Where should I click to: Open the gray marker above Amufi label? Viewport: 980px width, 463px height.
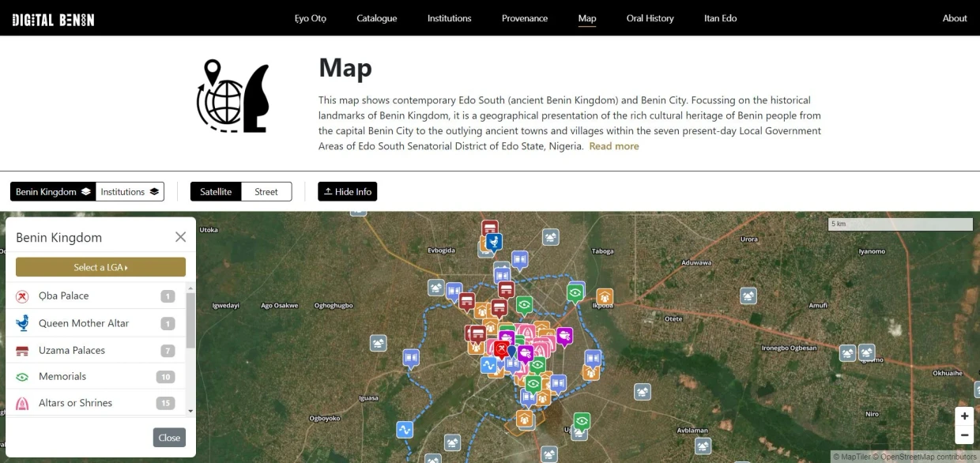click(x=748, y=295)
